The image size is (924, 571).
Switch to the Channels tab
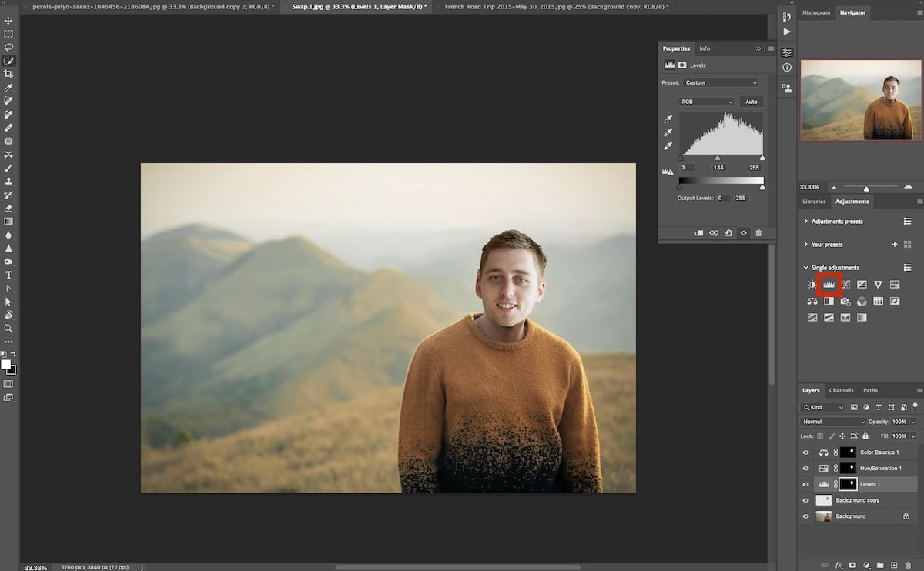tap(841, 390)
